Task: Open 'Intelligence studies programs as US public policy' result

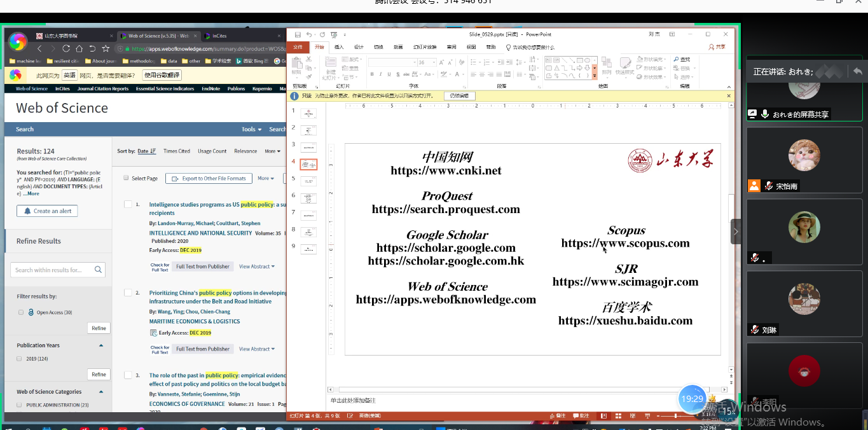Action: point(217,209)
